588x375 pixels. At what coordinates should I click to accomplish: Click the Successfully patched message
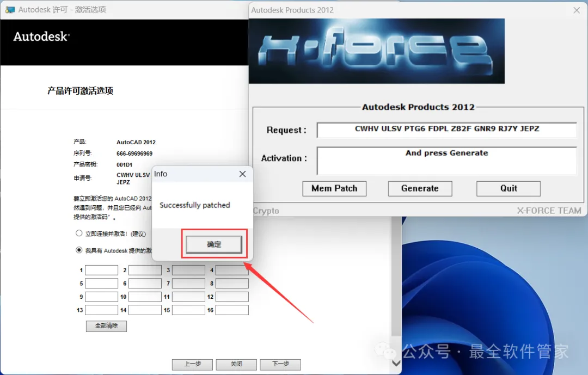(x=194, y=205)
